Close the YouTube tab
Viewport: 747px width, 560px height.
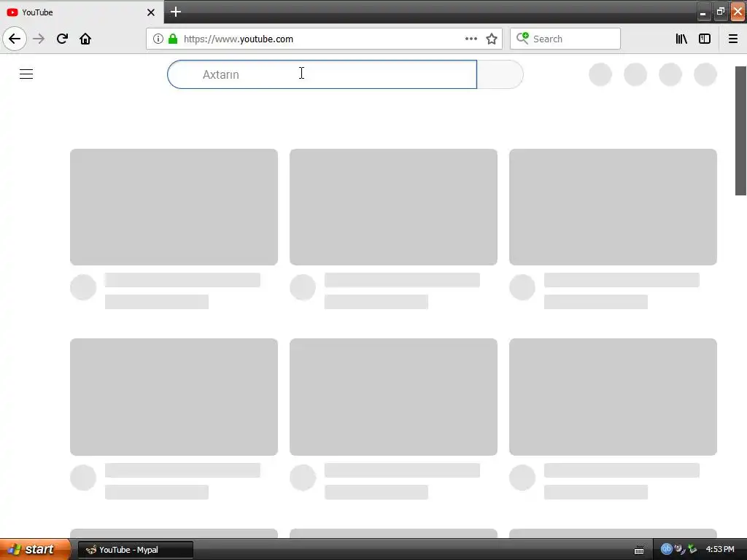(x=151, y=12)
